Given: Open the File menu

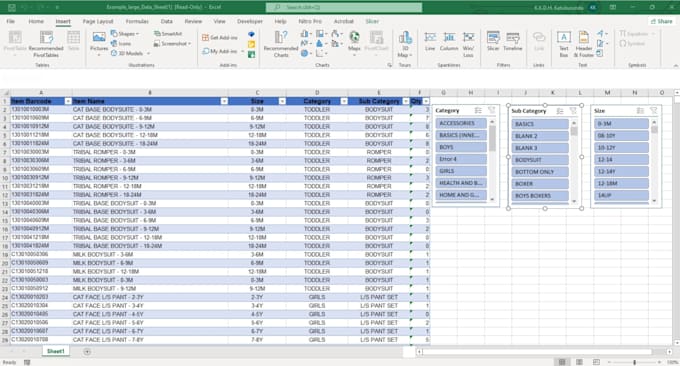Looking at the screenshot, I should coord(11,21).
